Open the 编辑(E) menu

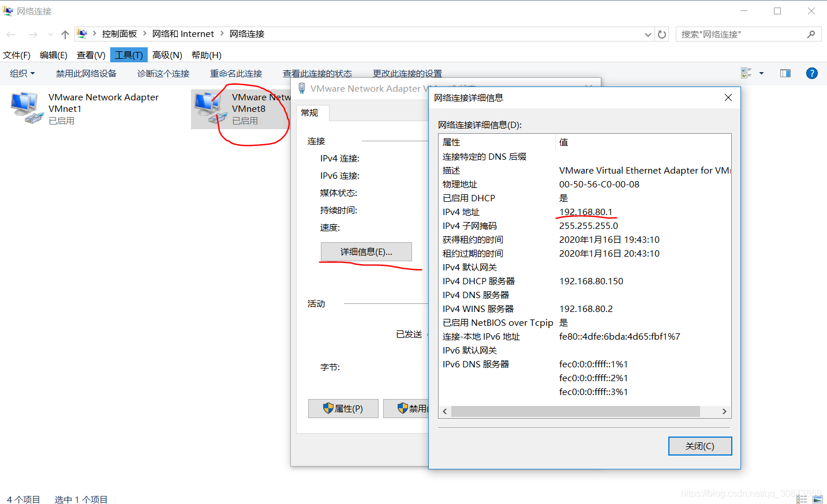(54, 55)
